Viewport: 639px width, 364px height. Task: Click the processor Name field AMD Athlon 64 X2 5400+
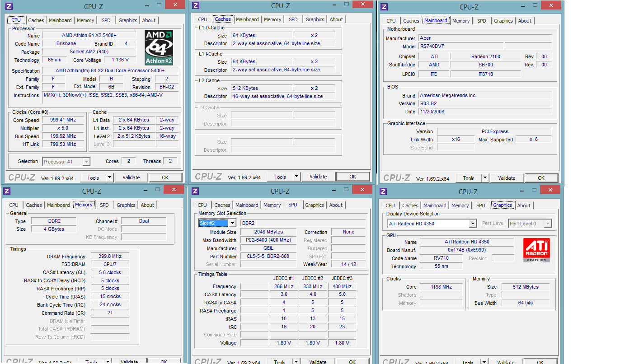point(89,36)
